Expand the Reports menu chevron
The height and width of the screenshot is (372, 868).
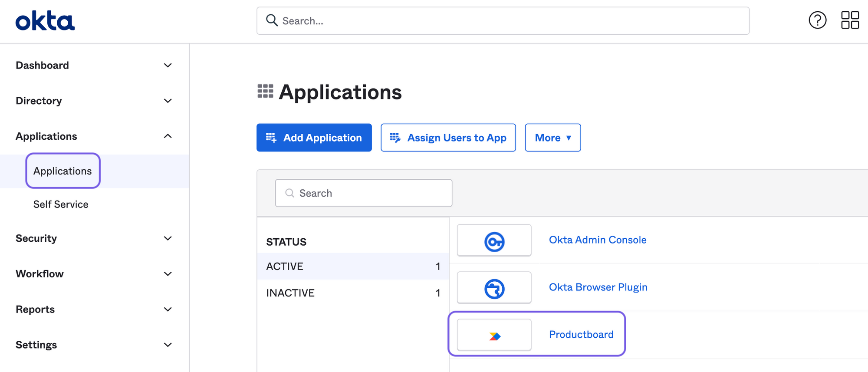click(x=168, y=309)
